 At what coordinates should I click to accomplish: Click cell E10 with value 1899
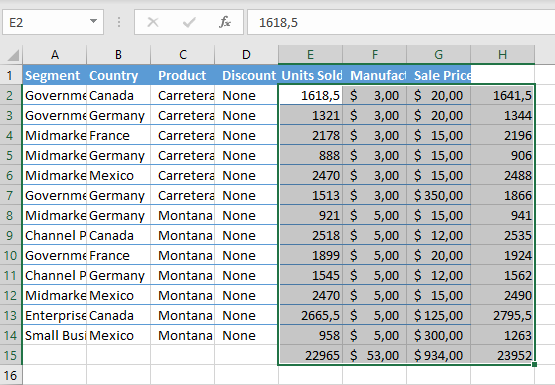(x=310, y=255)
